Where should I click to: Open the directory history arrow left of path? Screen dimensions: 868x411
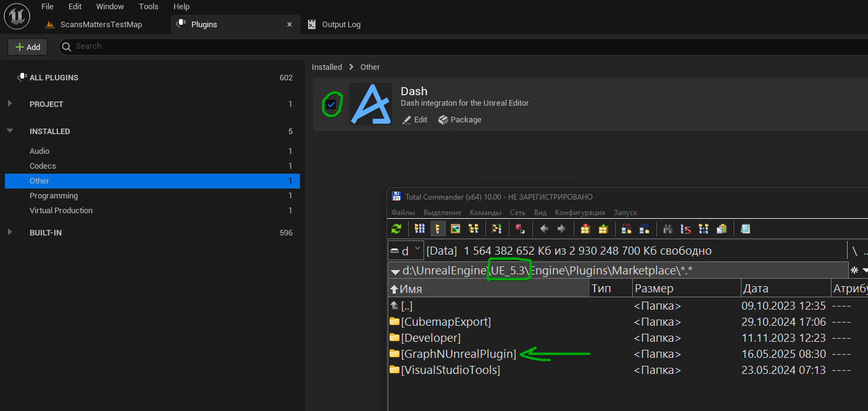pyautogui.click(x=394, y=271)
